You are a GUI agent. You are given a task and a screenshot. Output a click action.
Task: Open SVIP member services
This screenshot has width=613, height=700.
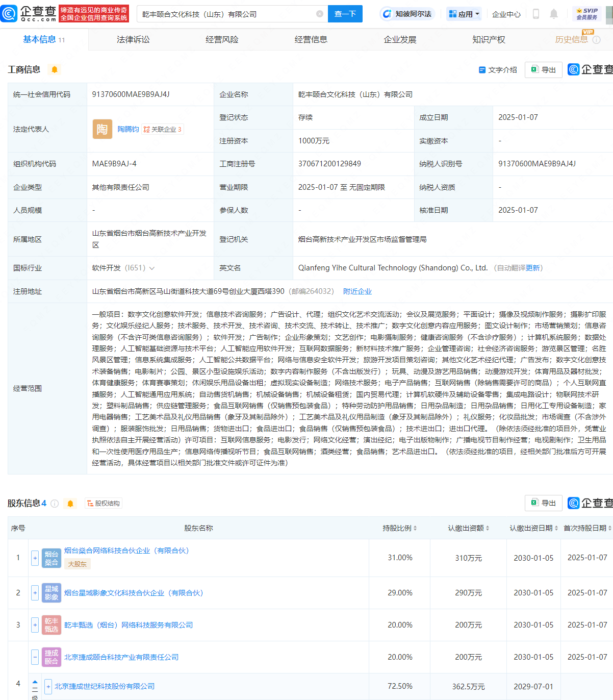click(x=586, y=14)
